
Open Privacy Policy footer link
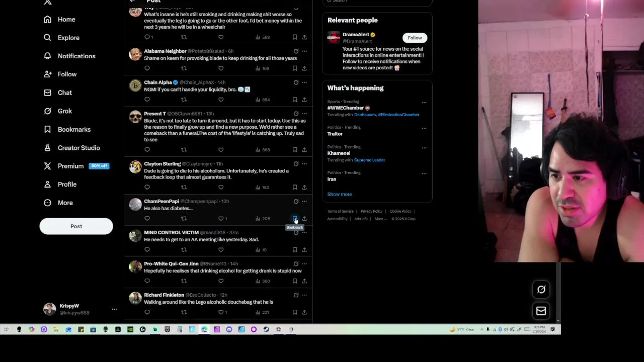tap(371, 211)
